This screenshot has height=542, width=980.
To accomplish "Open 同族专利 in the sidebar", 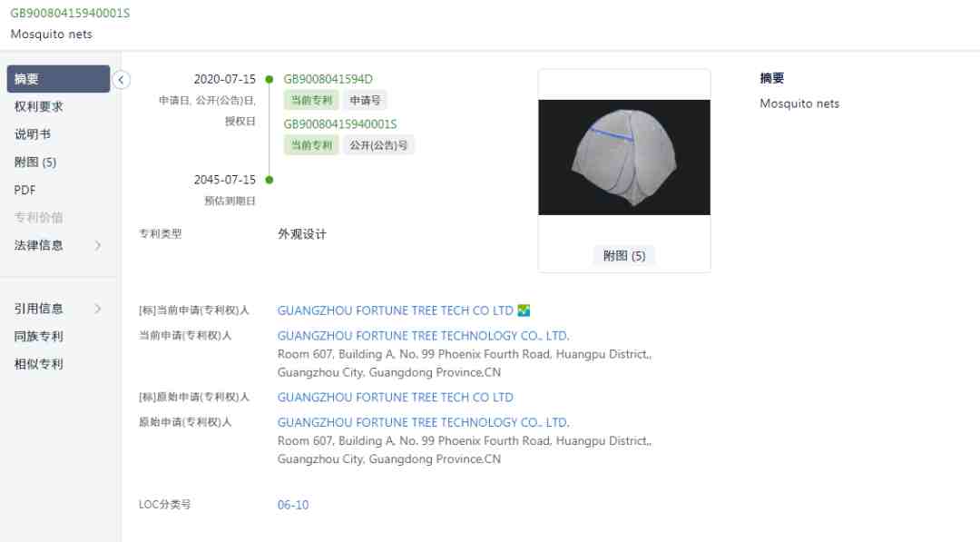I will tap(39, 336).
